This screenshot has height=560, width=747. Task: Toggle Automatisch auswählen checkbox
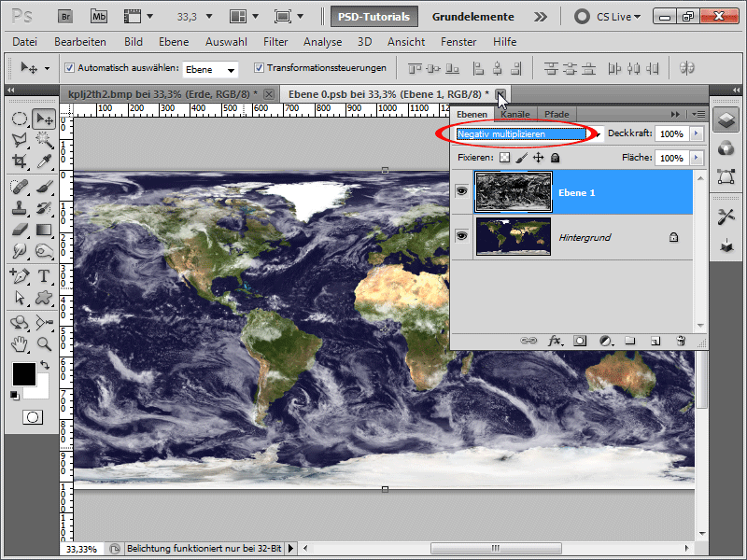coord(69,68)
